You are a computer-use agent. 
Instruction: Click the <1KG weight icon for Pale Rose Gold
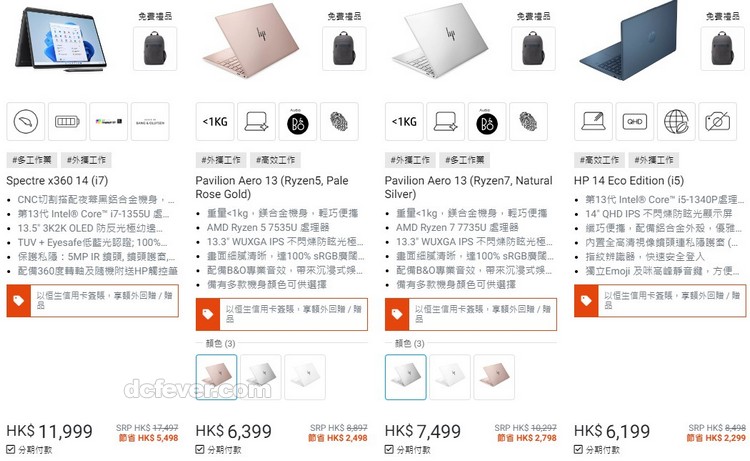(x=215, y=121)
